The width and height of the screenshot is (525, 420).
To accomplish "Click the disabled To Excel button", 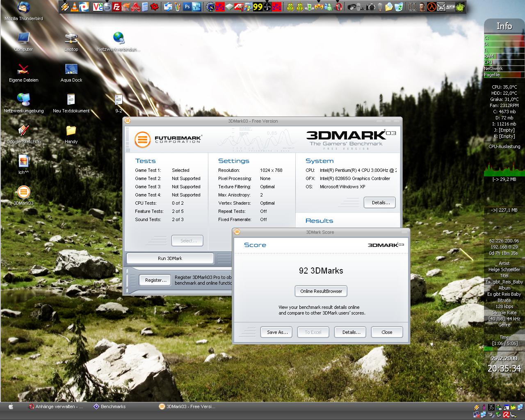I will tap(313, 332).
